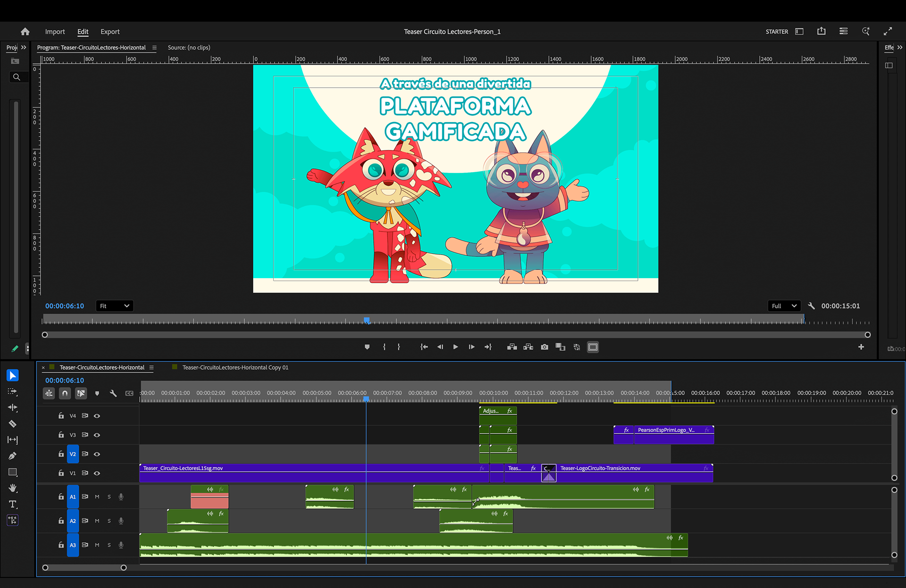Open timeline wrench display settings
906x588 pixels.
tap(113, 393)
